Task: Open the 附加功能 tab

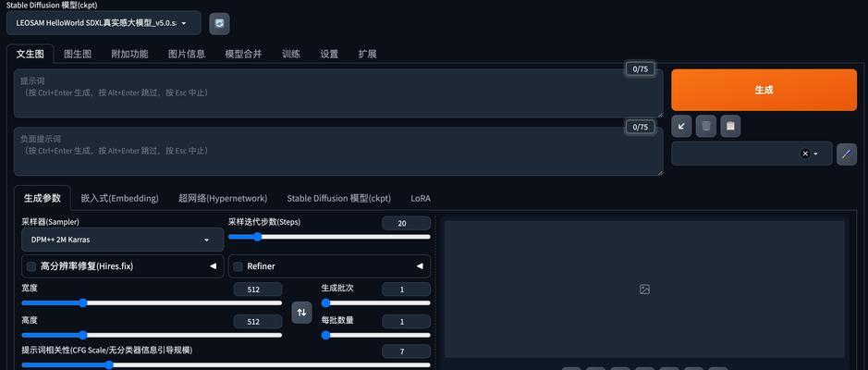Action: 129,54
